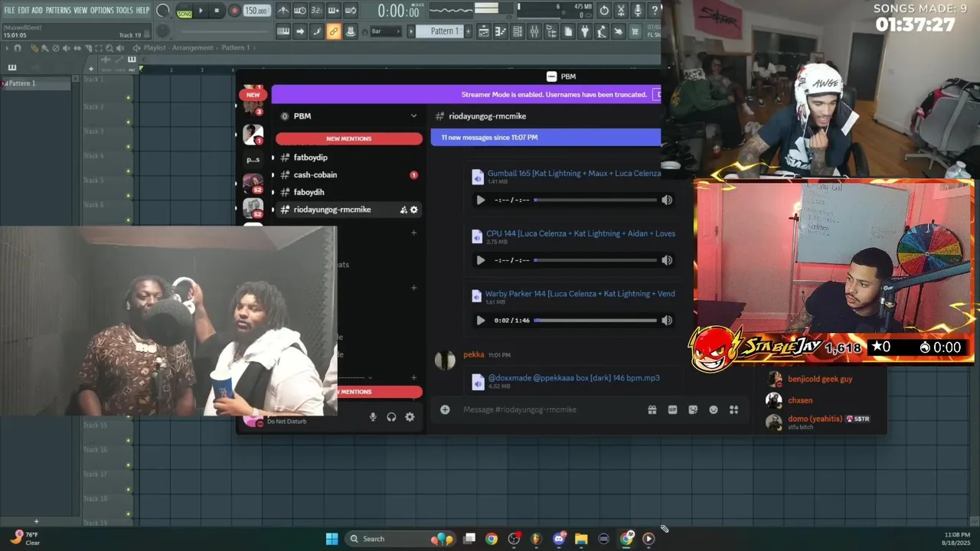The image size is (980, 551).
Task: Mute Discord microphone
Action: pos(373,417)
